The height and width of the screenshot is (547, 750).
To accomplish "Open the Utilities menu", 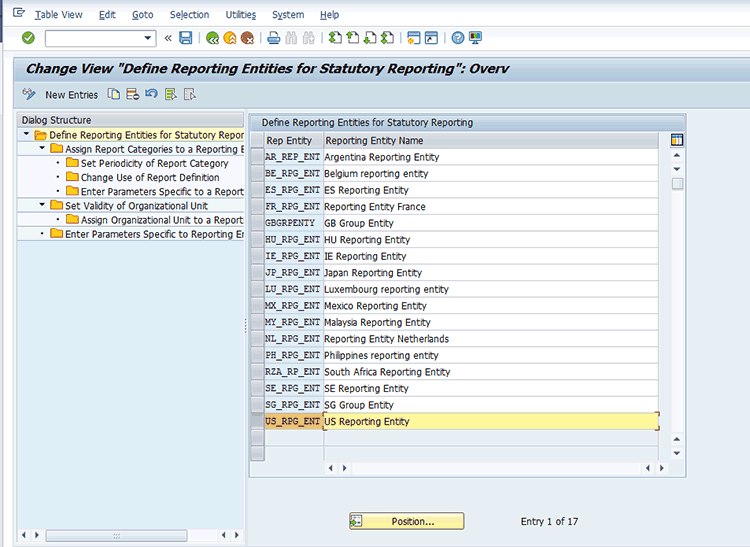I will pos(240,15).
